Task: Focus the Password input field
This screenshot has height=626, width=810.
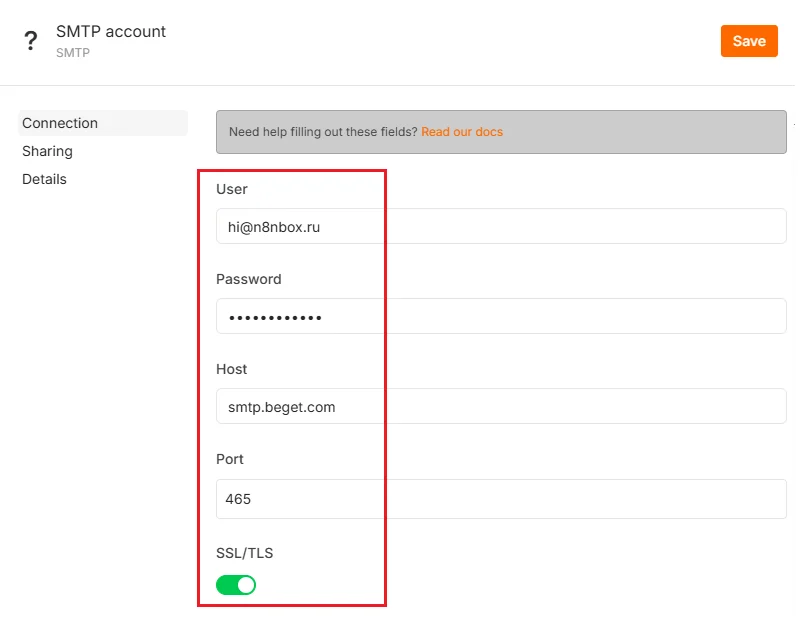Action: coord(501,316)
